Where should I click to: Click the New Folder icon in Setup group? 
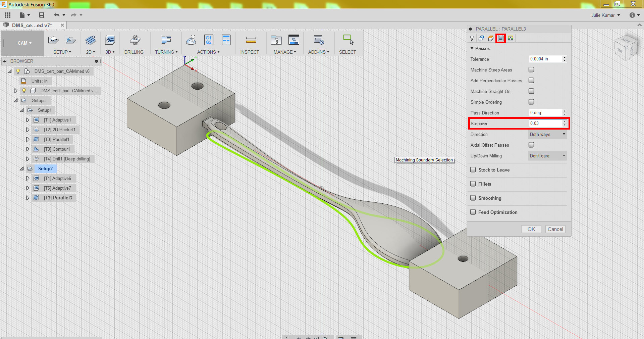tap(71, 40)
